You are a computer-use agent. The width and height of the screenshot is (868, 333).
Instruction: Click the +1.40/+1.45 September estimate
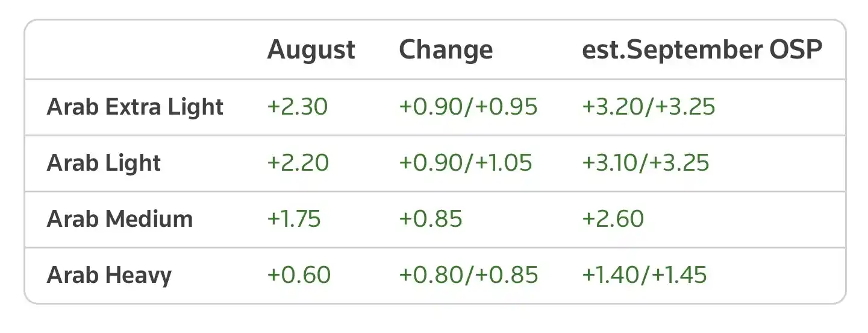tap(645, 275)
